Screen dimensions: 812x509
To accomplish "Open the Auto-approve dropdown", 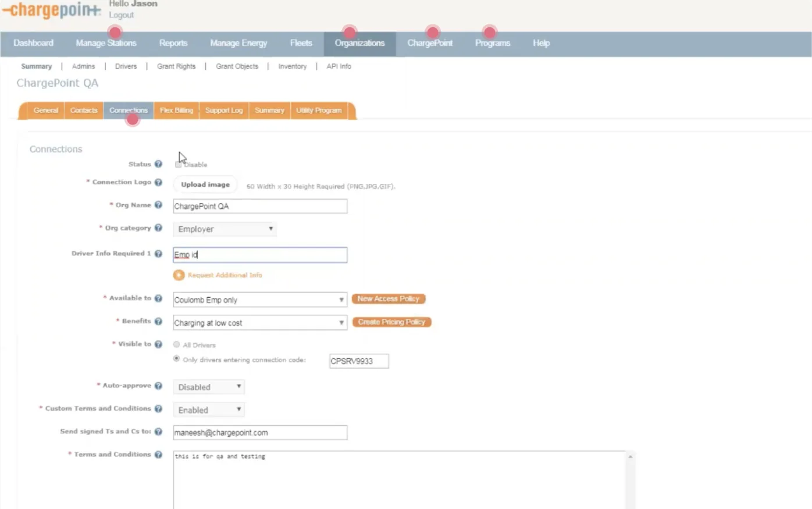I will (x=209, y=387).
